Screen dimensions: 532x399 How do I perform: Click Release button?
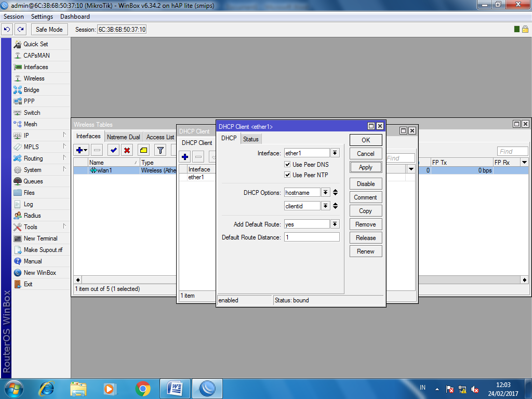click(366, 238)
